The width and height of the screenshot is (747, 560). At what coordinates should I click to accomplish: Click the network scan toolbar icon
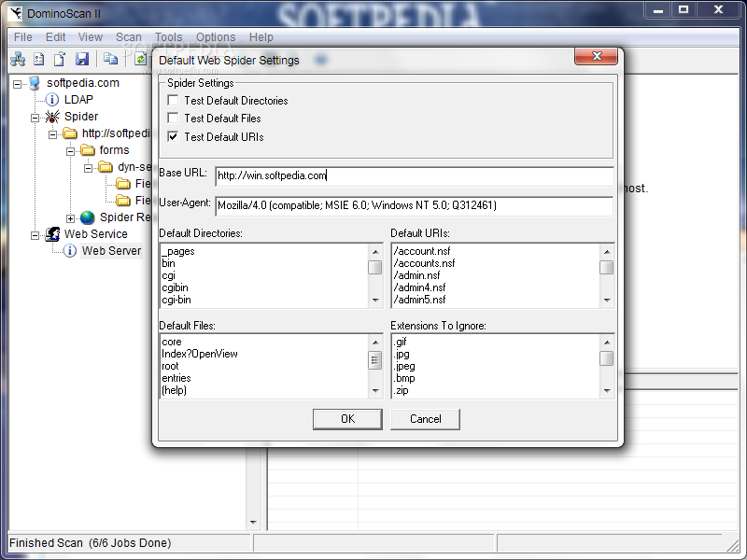[18, 59]
